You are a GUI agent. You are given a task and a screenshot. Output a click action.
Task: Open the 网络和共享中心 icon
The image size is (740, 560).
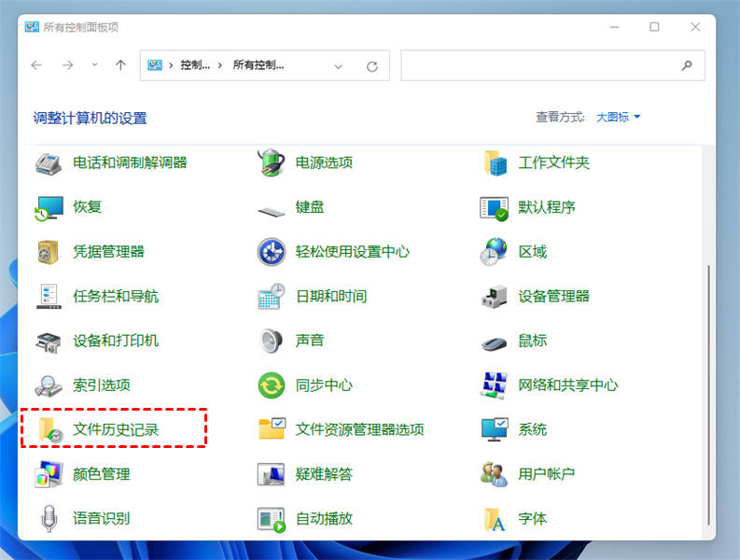[495, 385]
